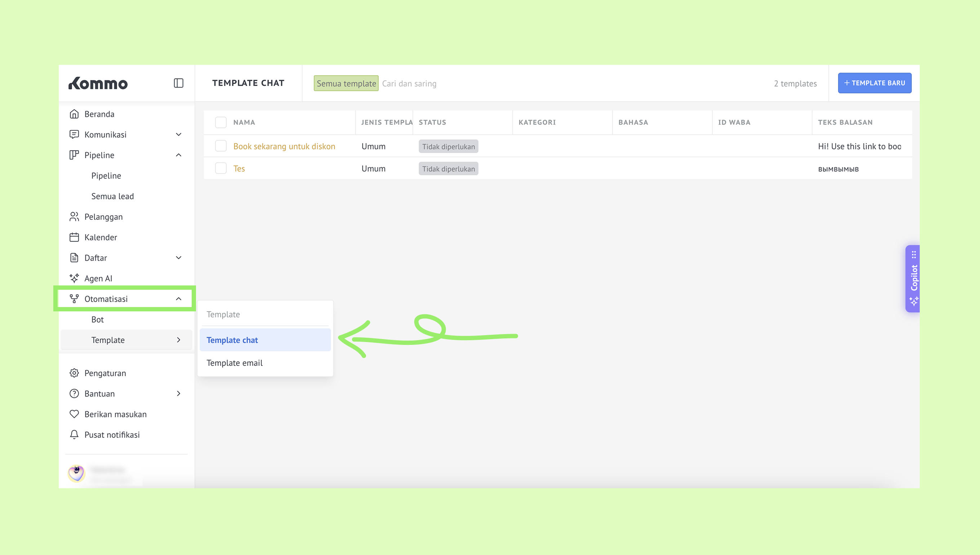The image size is (980, 555).
Task: Click the Daftar document icon
Action: click(x=74, y=258)
